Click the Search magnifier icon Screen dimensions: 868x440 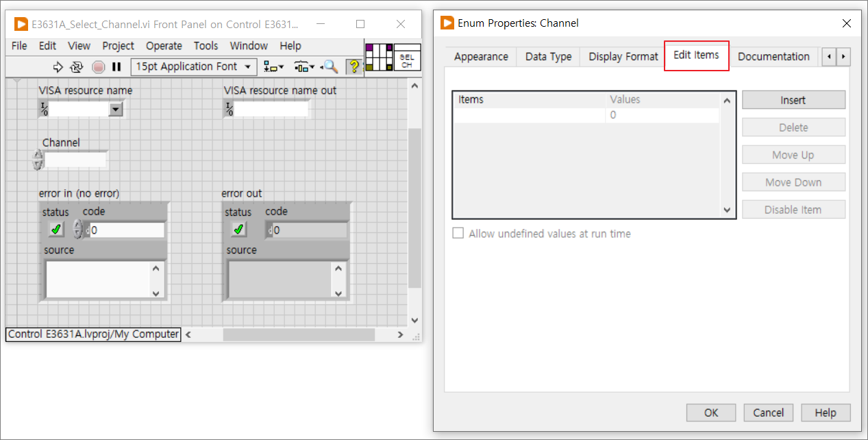pyautogui.click(x=330, y=66)
